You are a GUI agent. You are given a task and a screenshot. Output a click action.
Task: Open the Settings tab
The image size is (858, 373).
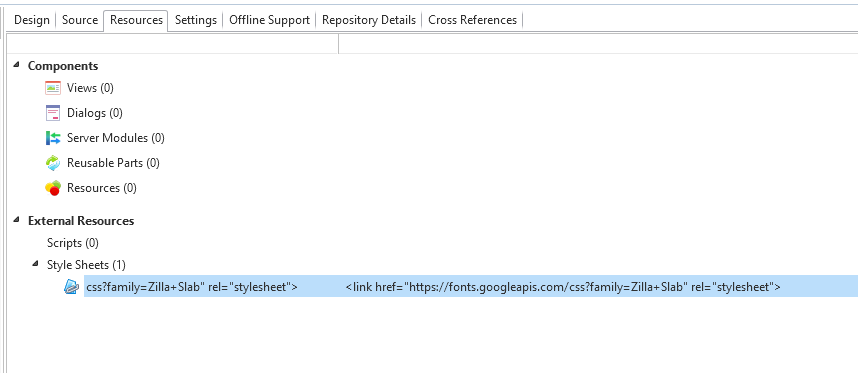[x=196, y=20]
